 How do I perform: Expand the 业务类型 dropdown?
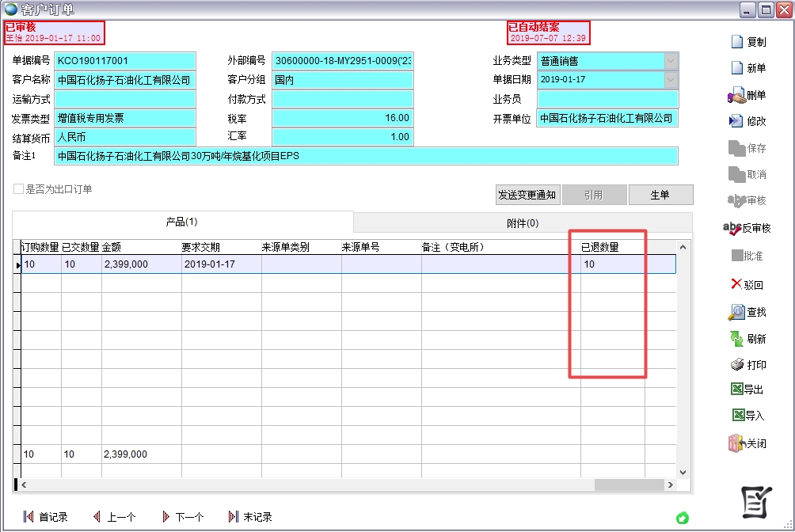tap(671, 61)
